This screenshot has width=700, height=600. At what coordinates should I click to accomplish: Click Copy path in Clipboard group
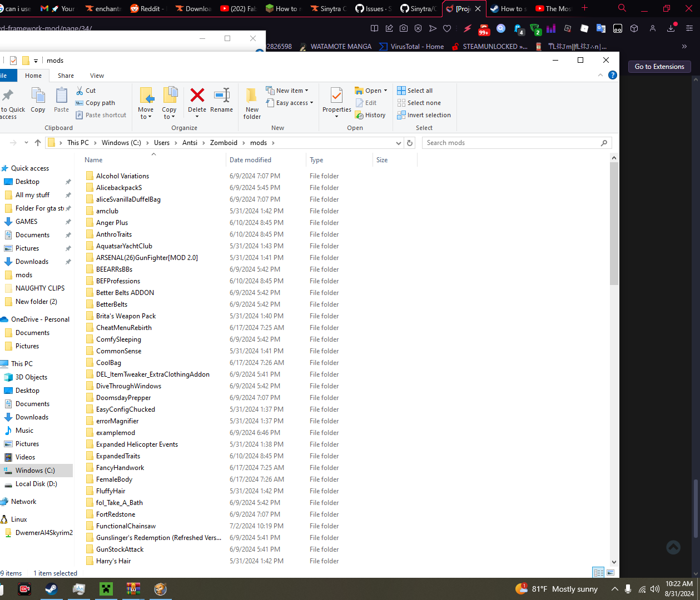[96, 103]
